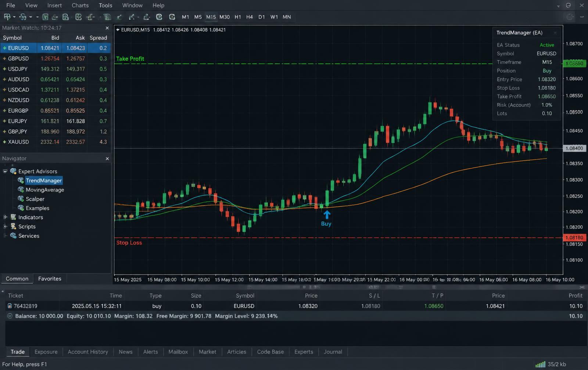Open the Favorites tab in Navigator
Screen dimensions: 588x370
tap(50, 279)
